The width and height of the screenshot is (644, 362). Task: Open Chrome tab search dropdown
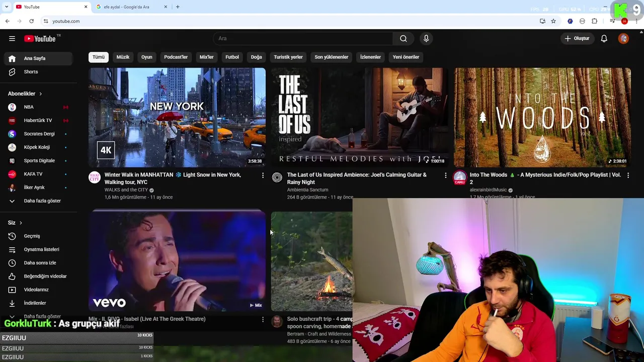7,7
